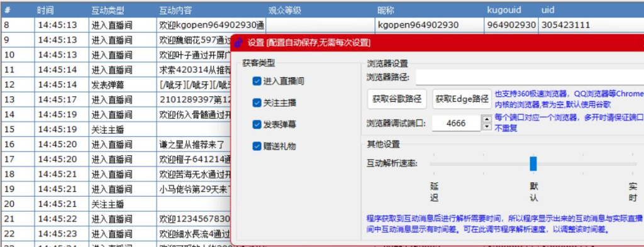Select row 8 content 欢迎kgopen964902930
The image size is (644, 247).
coord(211,25)
